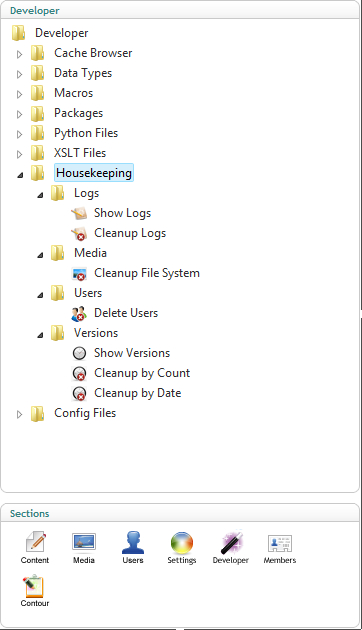This screenshot has width=362, height=630.
Task: Select the Cache Browser label
Action: [93, 53]
